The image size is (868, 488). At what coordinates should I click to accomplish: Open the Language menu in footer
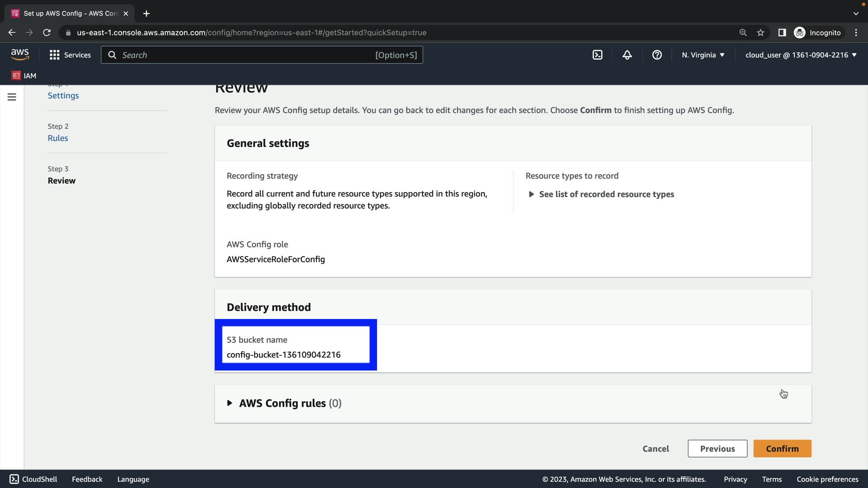[133, 479]
